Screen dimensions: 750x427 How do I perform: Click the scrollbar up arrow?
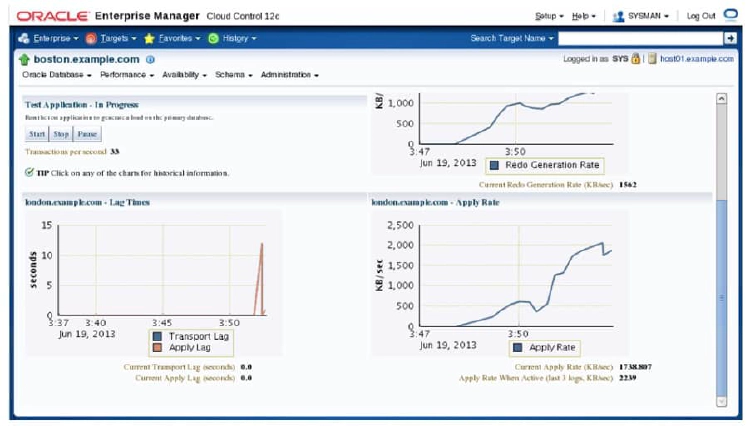click(x=721, y=99)
